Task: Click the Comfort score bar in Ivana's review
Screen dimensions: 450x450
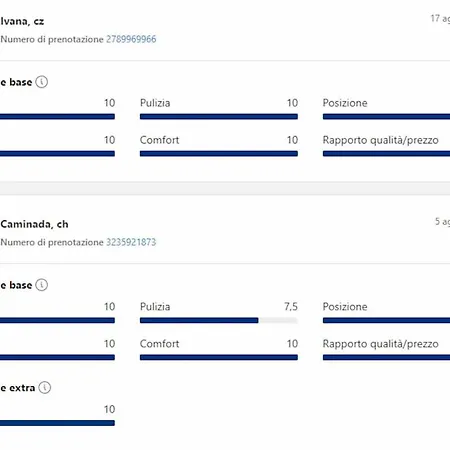Action: point(219,154)
